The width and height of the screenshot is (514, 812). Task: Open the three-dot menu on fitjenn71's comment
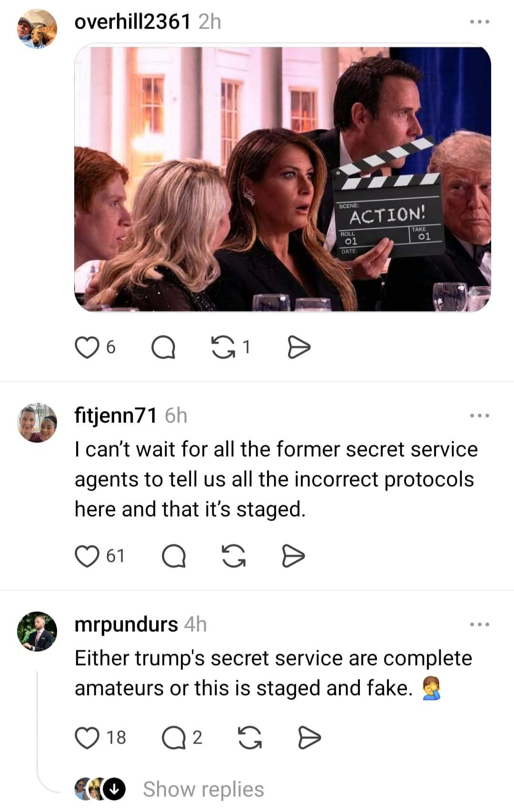coord(480,416)
